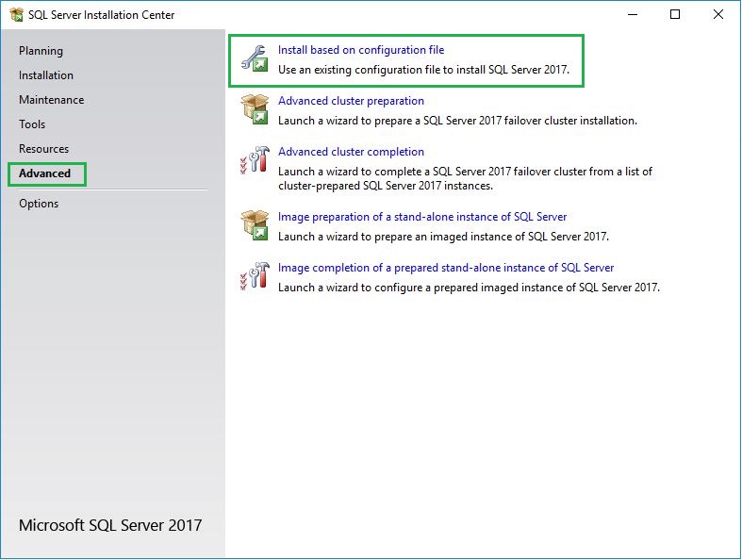Click the box icon beside Advanced cluster preparation
This screenshot has width=742, height=560.
[255, 109]
